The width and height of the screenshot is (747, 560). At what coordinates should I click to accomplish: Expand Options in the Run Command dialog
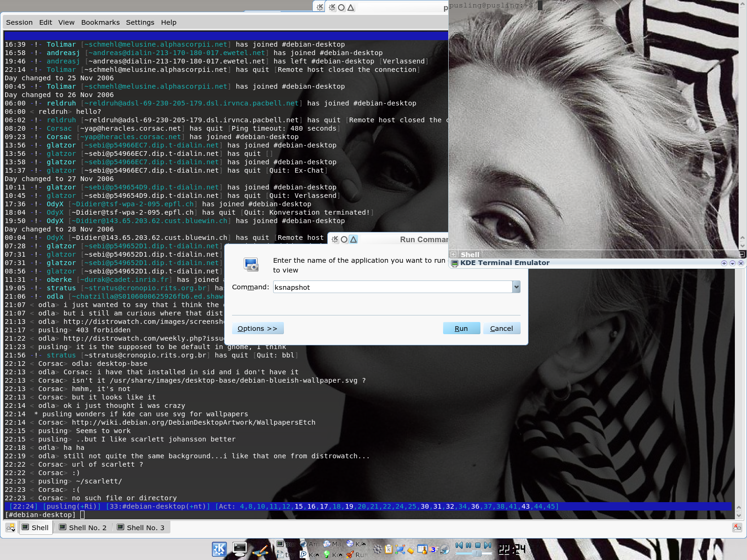click(258, 329)
